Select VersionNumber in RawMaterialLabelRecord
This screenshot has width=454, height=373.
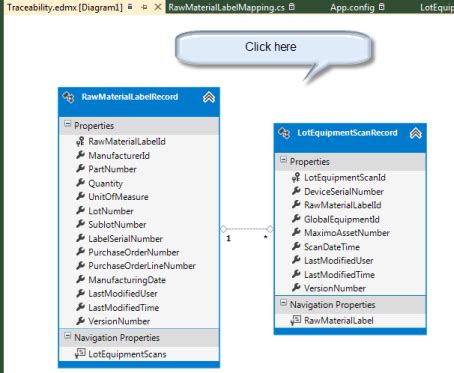[119, 321]
